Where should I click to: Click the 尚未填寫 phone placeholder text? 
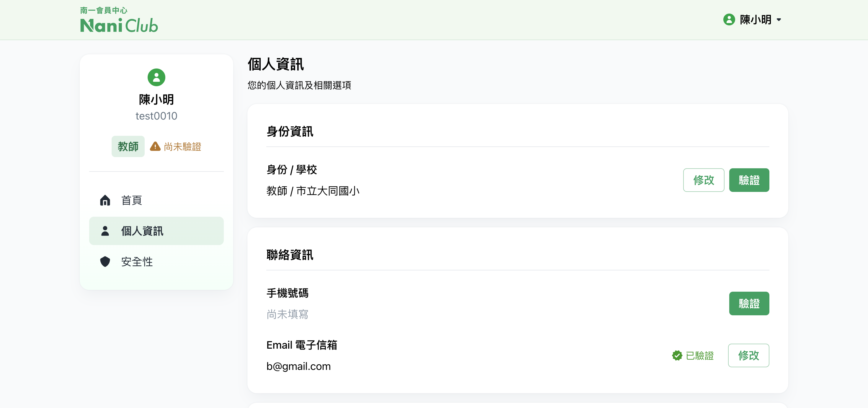pyautogui.click(x=288, y=314)
